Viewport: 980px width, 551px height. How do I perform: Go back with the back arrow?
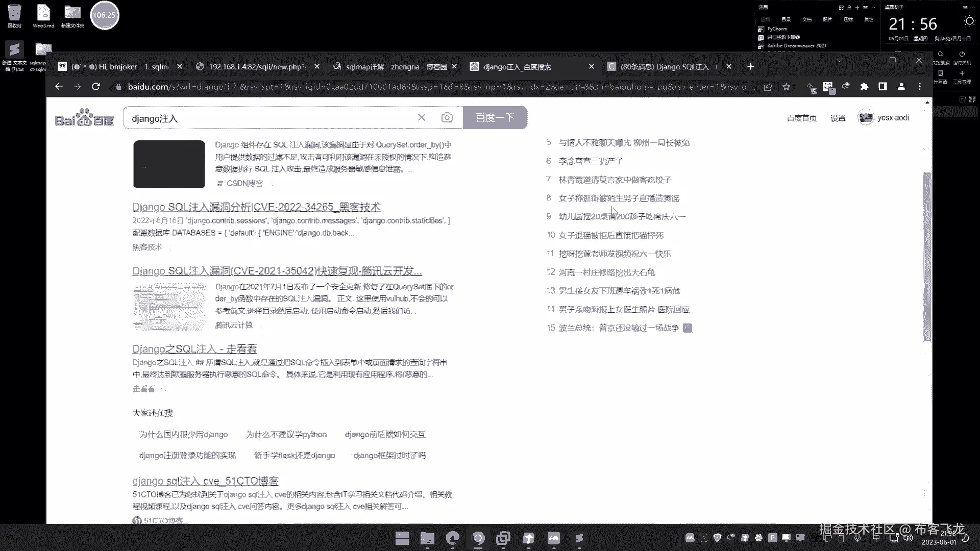pyautogui.click(x=59, y=87)
